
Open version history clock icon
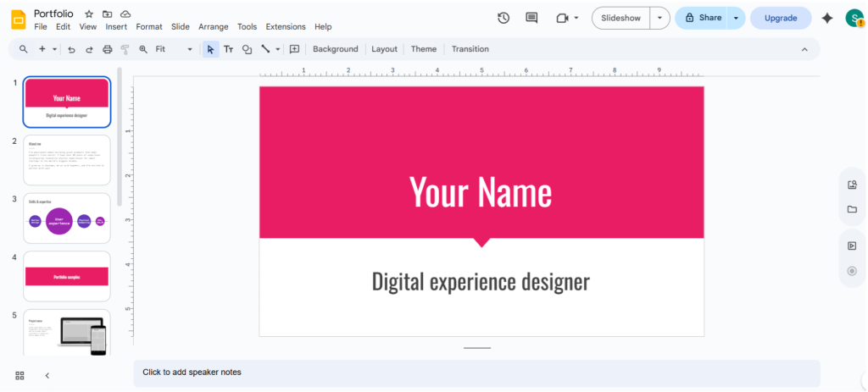pyautogui.click(x=504, y=18)
